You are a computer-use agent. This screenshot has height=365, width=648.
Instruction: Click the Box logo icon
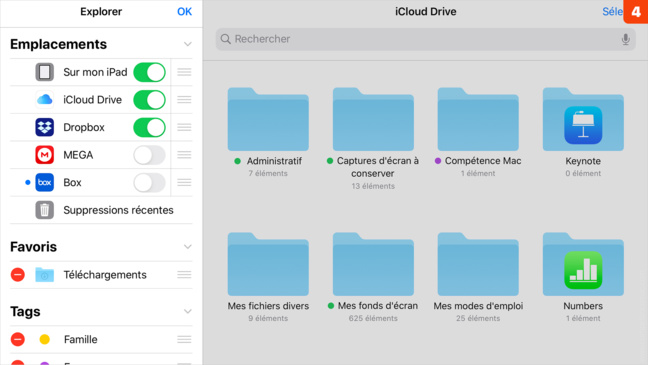[44, 182]
